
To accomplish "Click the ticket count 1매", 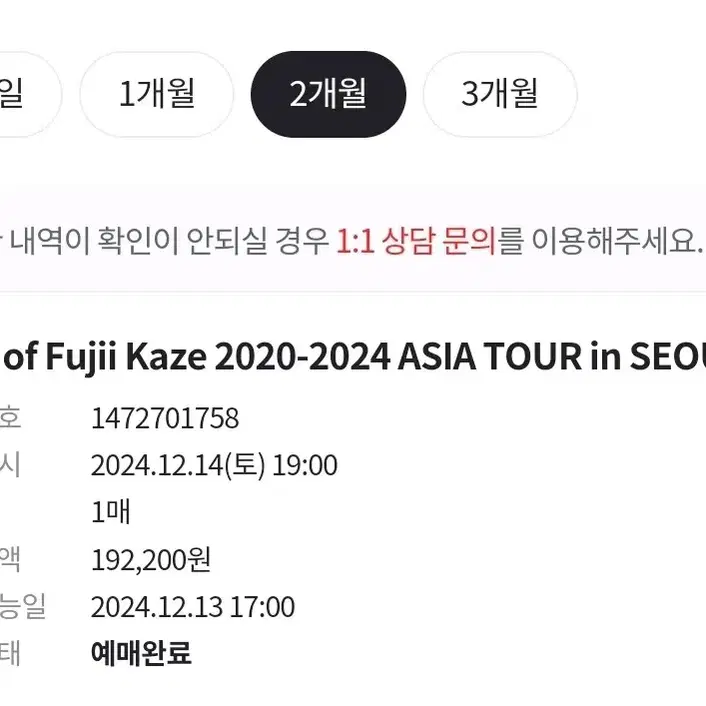I will (x=111, y=512).
